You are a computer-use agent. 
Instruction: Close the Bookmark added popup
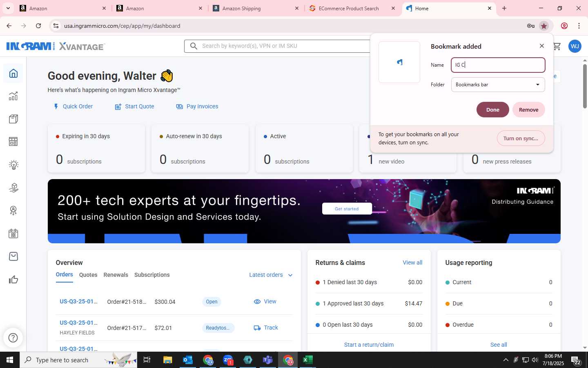click(542, 46)
